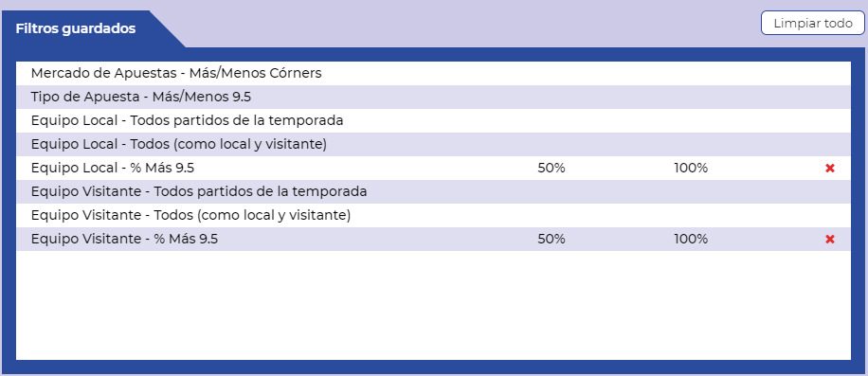Screen dimensions: 868x376
Task: Select the Equipo Local - % Más 9.5 row label
Action: pos(113,168)
